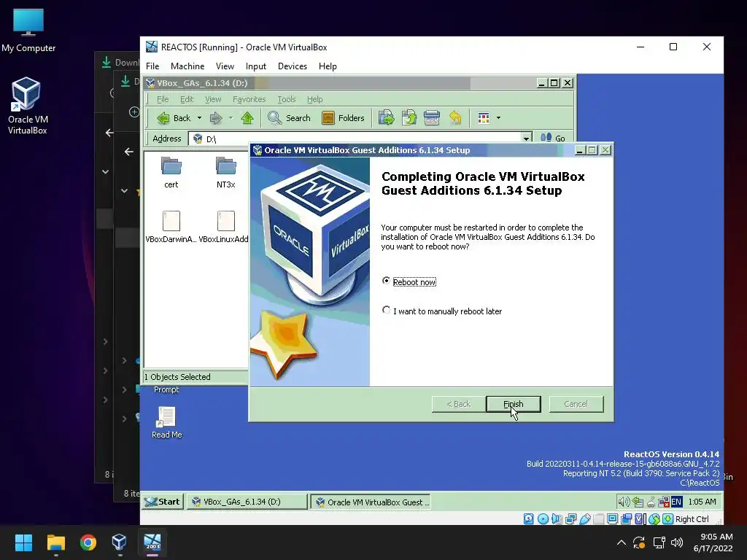Open the Views dropdown arrow
Viewport: 747px width, 560px height.
(498, 118)
